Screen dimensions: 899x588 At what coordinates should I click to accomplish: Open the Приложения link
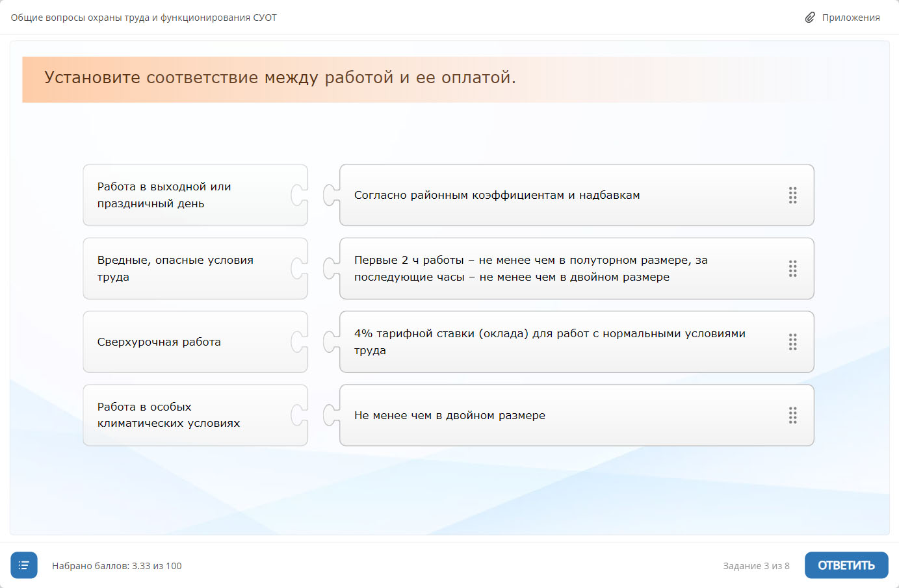tap(850, 18)
